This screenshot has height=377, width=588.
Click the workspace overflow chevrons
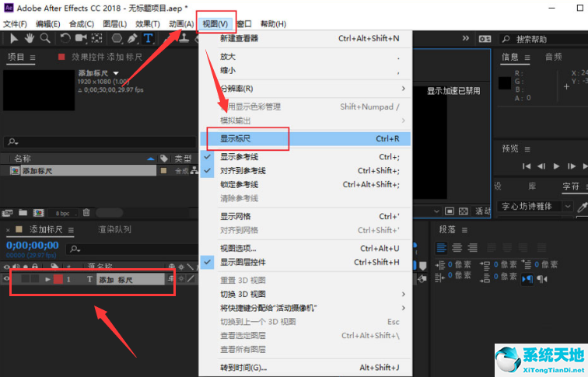[465, 38]
